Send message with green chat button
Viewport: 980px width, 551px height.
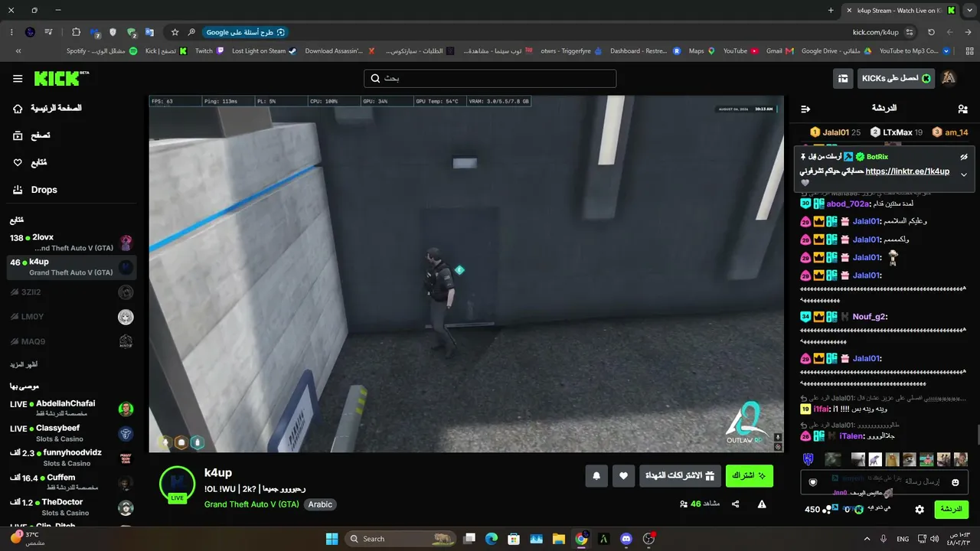(951, 510)
